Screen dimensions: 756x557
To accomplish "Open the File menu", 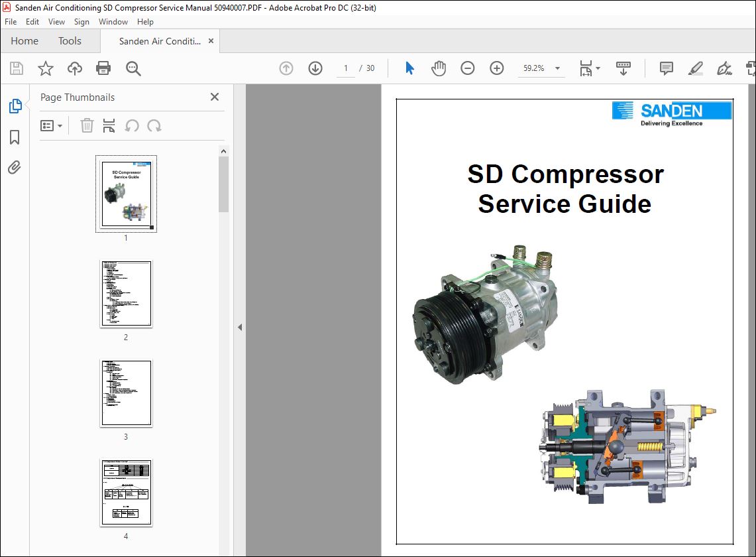I will coord(11,22).
